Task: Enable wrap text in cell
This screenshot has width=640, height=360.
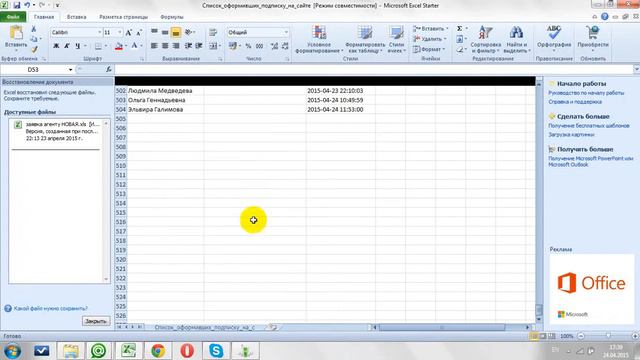Action: 213,32
